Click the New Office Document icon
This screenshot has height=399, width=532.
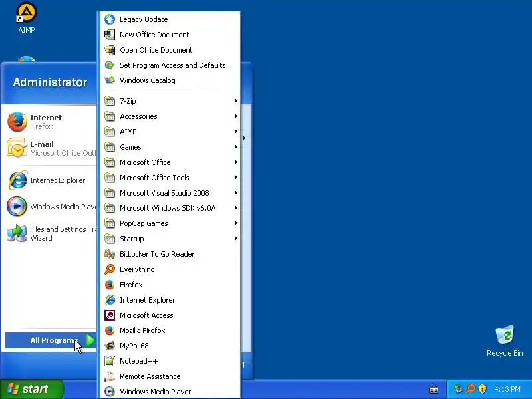pyautogui.click(x=110, y=35)
